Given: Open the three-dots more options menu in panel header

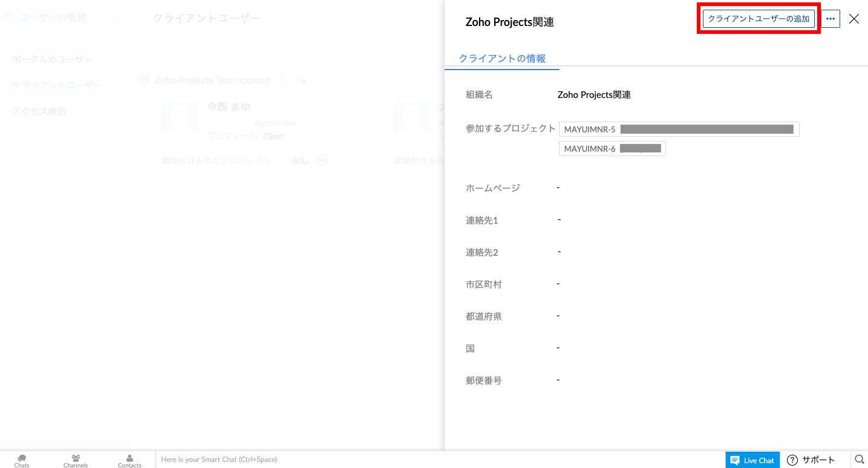Looking at the screenshot, I should click(x=830, y=19).
